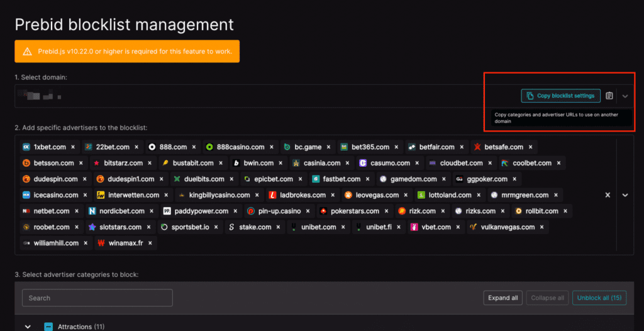Remove bet365.com from the blocklist
Image resolution: width=644 pixels, height=331 pixels.
(x=396, y=147)
